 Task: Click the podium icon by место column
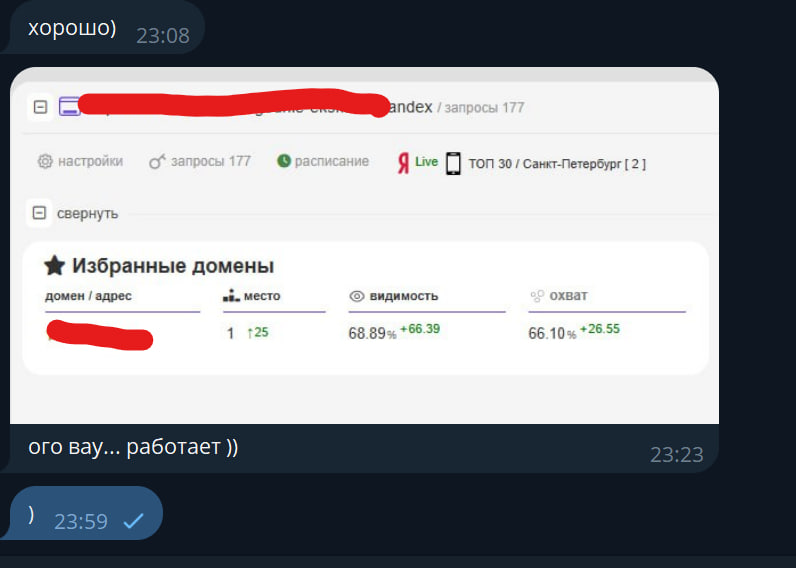coord(231,295)
